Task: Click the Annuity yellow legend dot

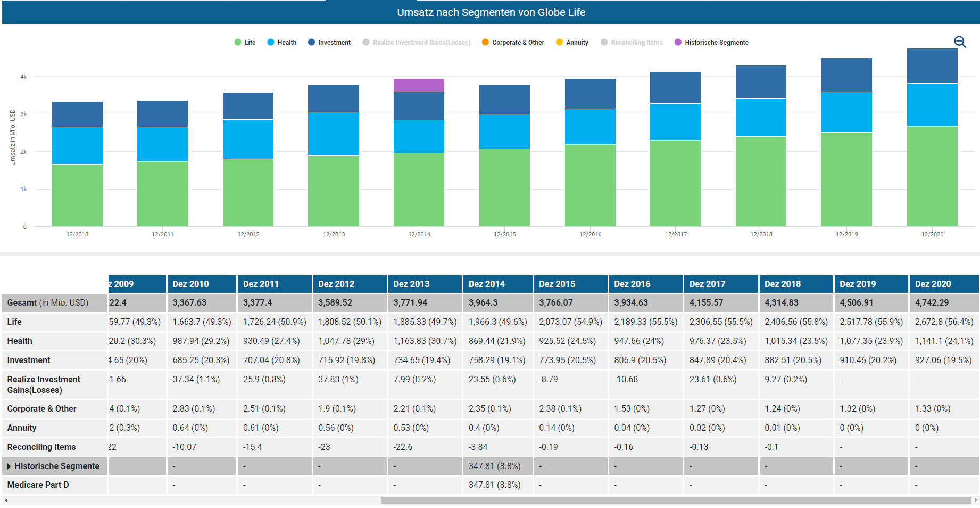Action: click(559, 43)
